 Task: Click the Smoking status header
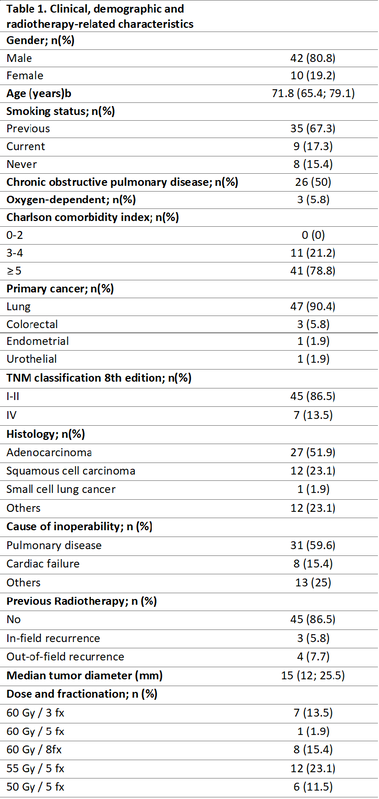click(x=61, y=111)
